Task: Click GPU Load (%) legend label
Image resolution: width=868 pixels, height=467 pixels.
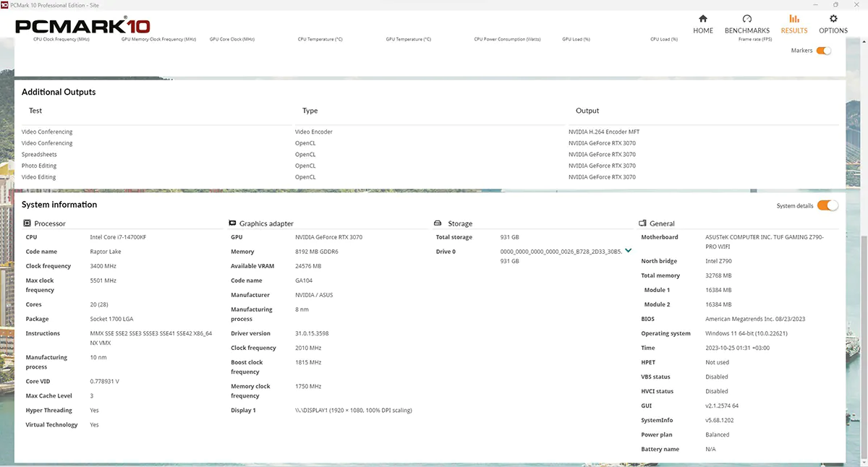Action: click(x=576, y=39)
